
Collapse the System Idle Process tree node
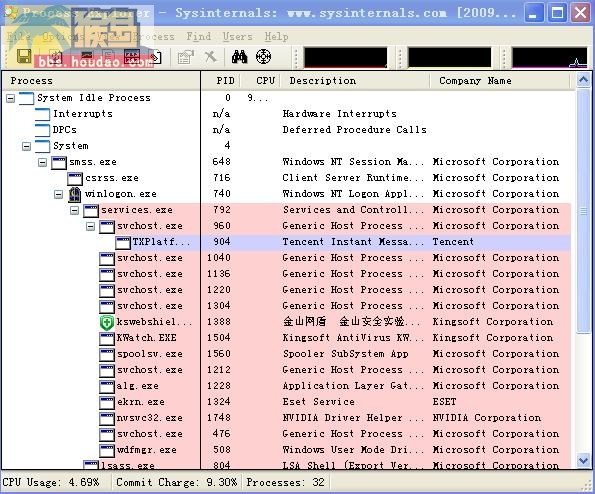[x=11, y=98]
